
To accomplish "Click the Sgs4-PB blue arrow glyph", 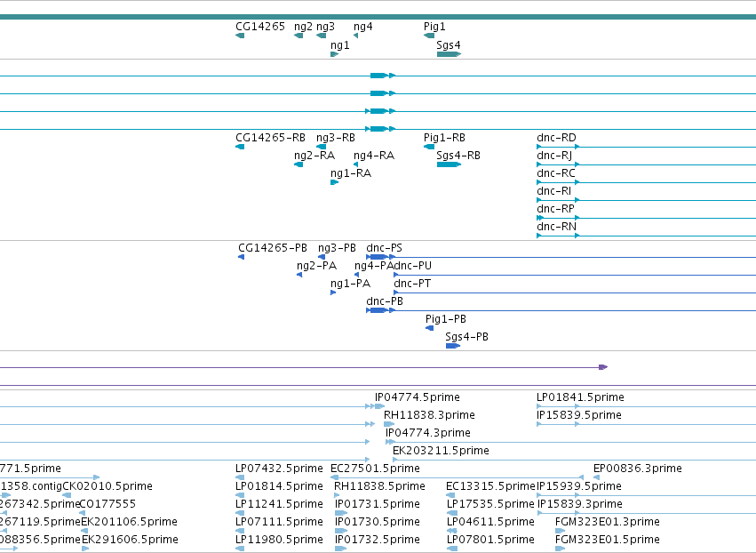I will [x=453, y=346].
